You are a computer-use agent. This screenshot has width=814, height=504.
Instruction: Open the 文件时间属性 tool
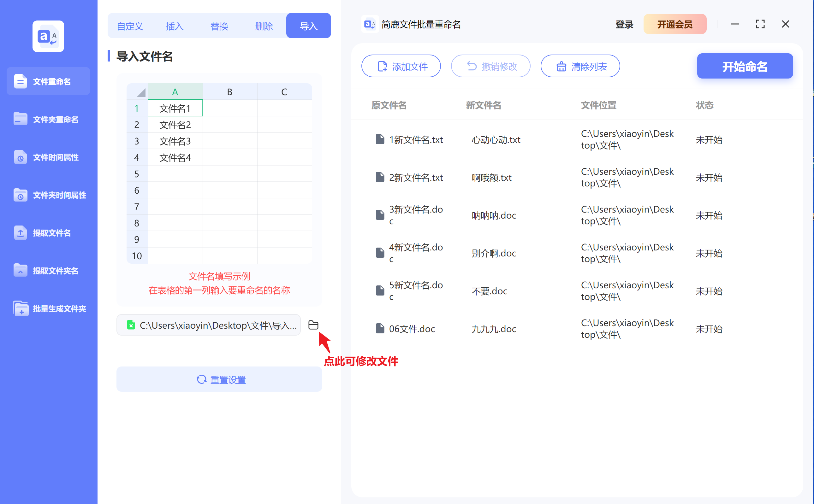pyautogui.click(x=48, y=157)
